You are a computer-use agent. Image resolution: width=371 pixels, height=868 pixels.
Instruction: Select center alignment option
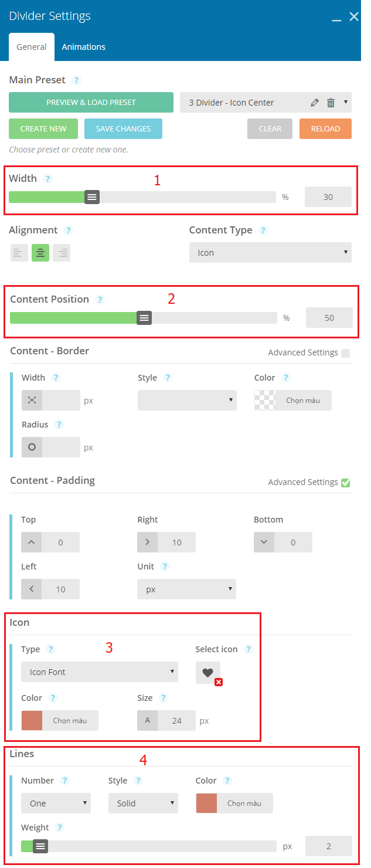coord(40,253)
